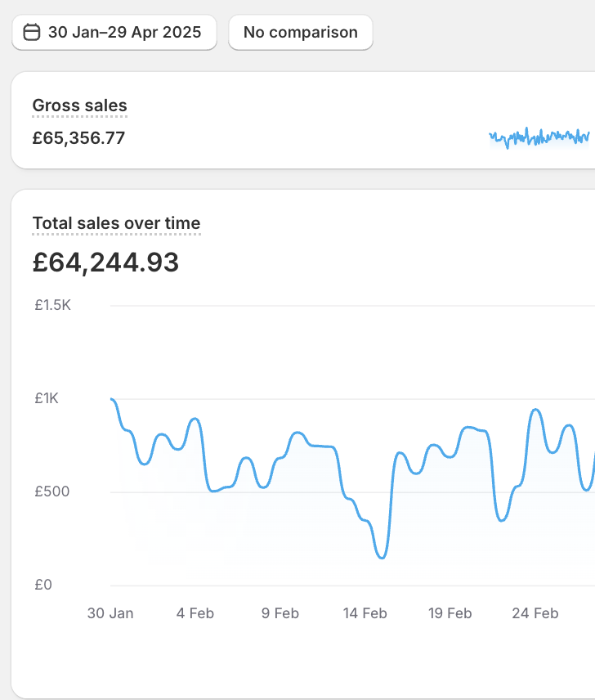
Task: Open the 30 Jan–29 Apr 2025 date range
Action: point(114,33)
